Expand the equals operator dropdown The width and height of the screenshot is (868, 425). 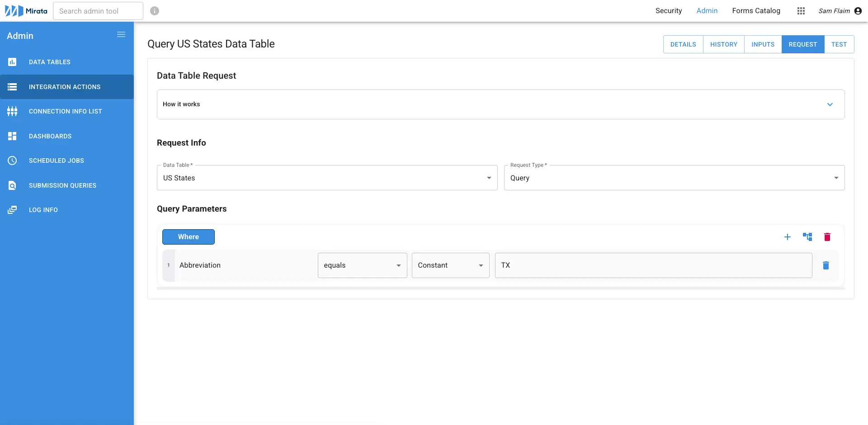(x=398, y=265)
